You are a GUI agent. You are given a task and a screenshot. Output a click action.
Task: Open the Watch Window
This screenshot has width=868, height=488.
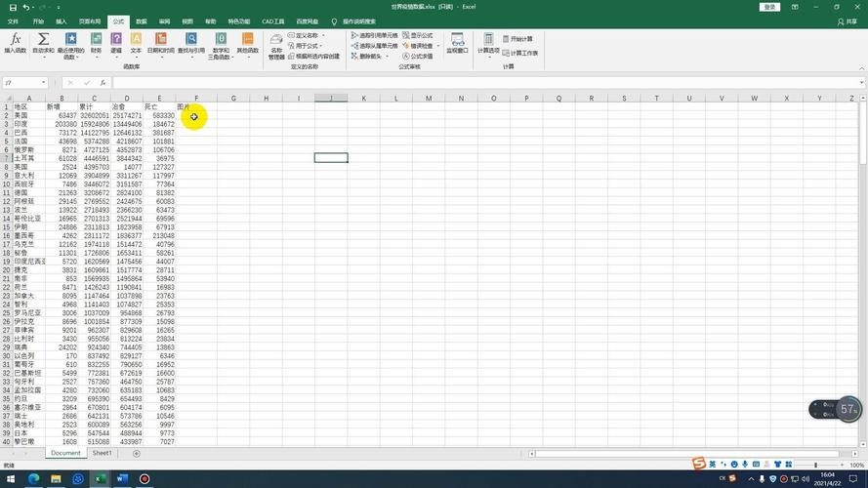457,43
